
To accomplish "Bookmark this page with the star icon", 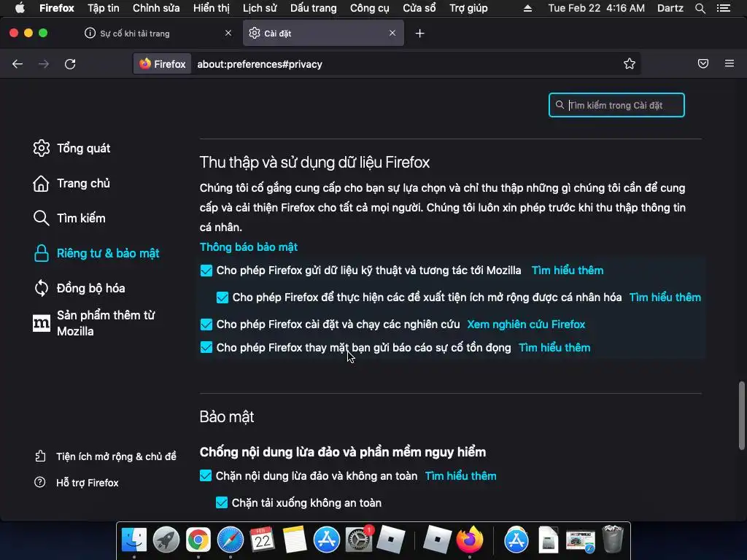I will point(630,64).
